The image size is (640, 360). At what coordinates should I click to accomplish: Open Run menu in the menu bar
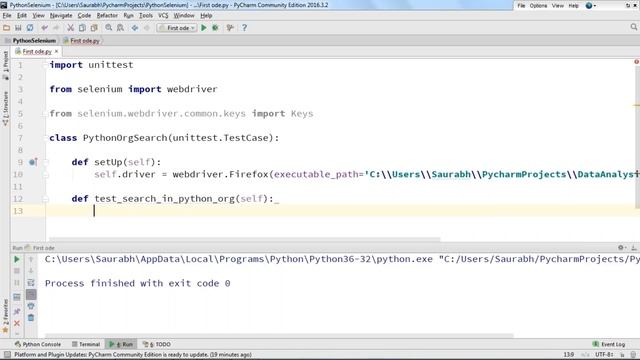128,16
